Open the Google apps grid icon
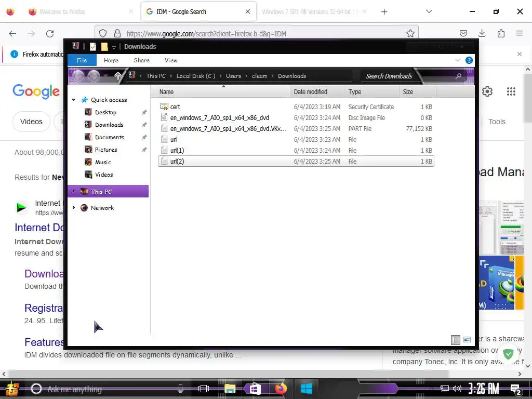 coord(511,91)
